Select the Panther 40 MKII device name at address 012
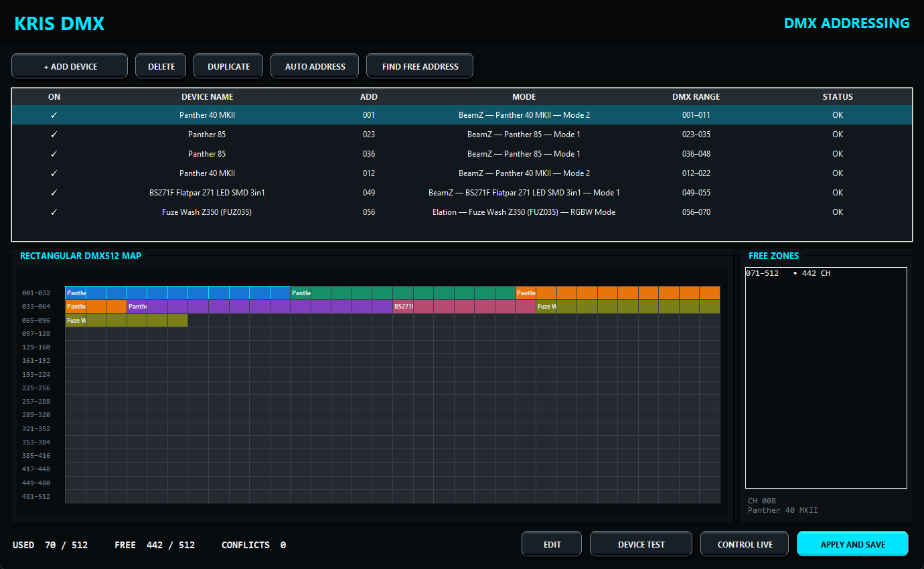This screenshot has height=569, width=924. pos(207,173)
